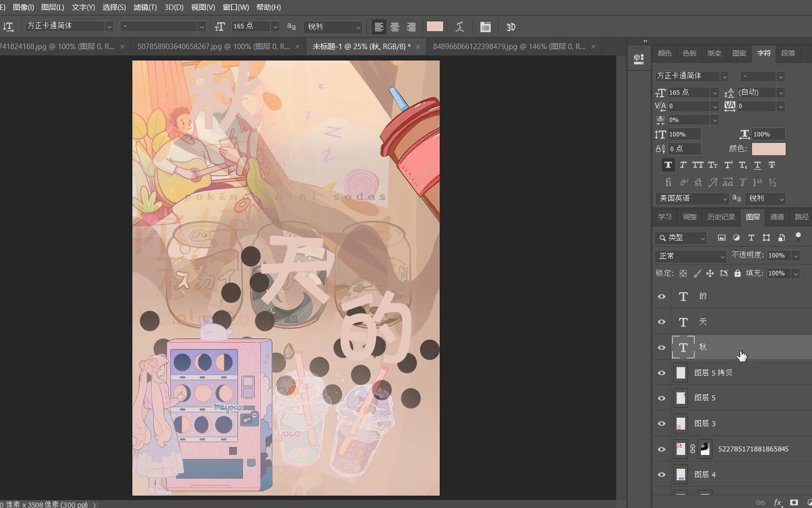Open the warp text dialog icon
Viewport: 812px width, 508px height.
click(x=460, y=27)
